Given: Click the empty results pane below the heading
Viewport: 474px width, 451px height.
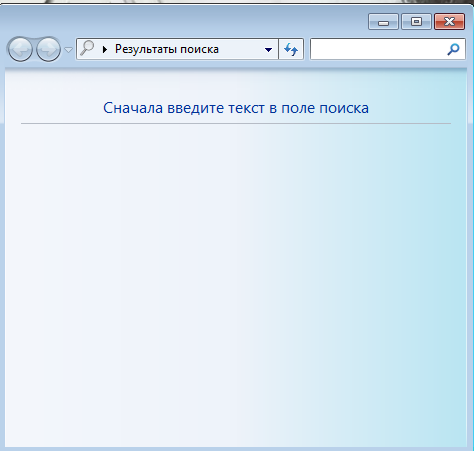Looking at the screenshot, I should [x=236, y=283].
